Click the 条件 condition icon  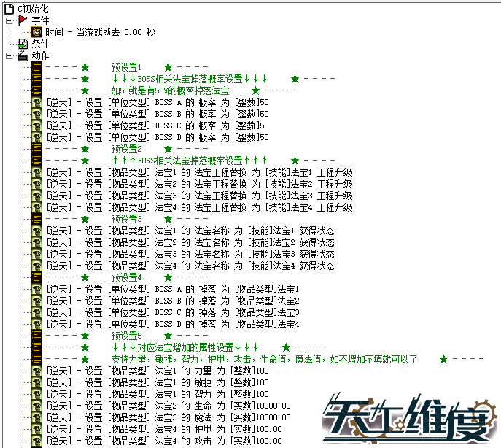pos(22,44)
